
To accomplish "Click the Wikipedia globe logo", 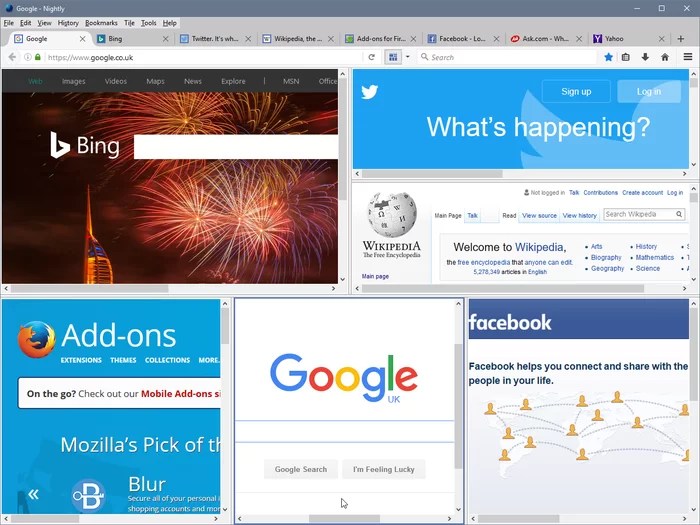I will 392,215.
